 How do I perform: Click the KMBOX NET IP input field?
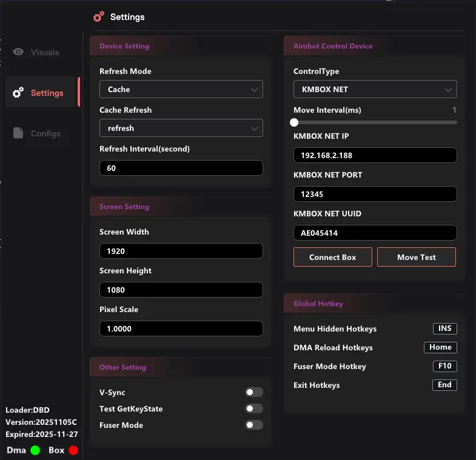[375, 155]
